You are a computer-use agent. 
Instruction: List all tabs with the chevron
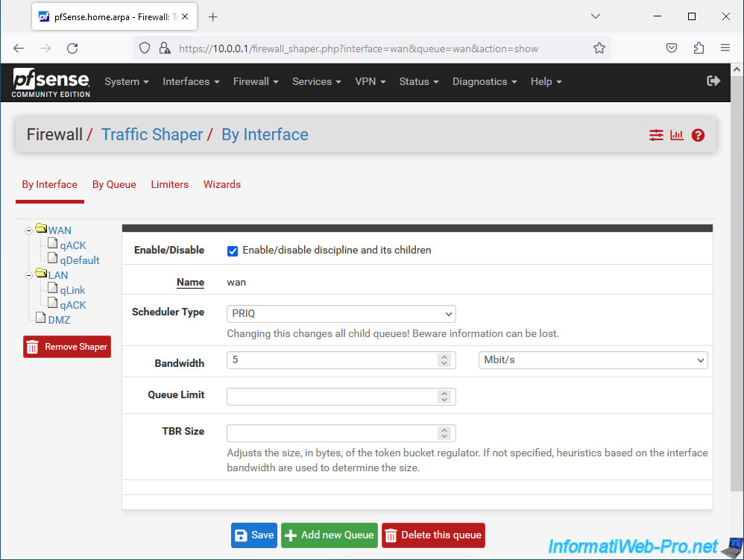tap(596, 16)
